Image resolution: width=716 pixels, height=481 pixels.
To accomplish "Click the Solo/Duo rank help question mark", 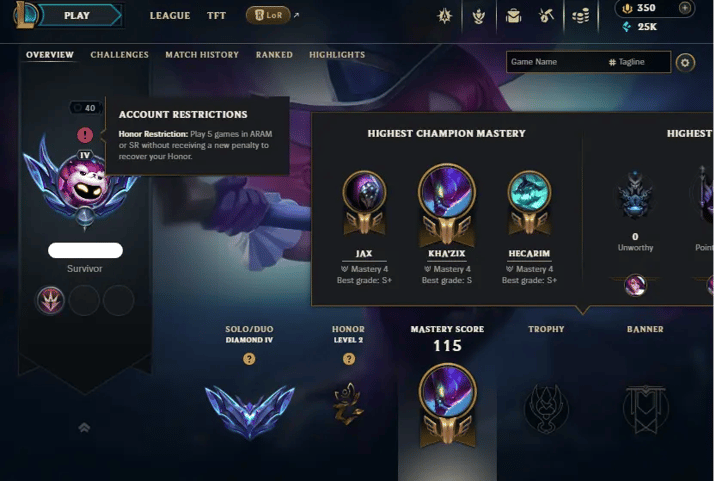I will tap(249, 359).
